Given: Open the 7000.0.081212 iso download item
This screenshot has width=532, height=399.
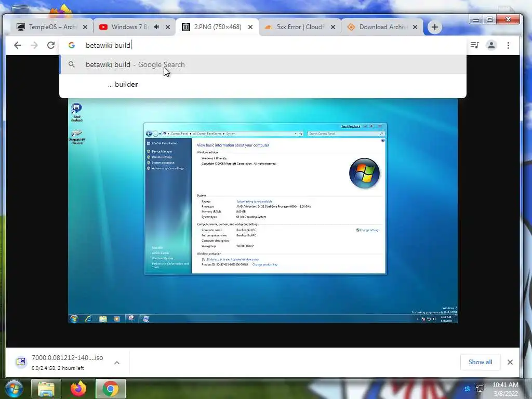Looking at the screenshot, I should tap(67, 362).
